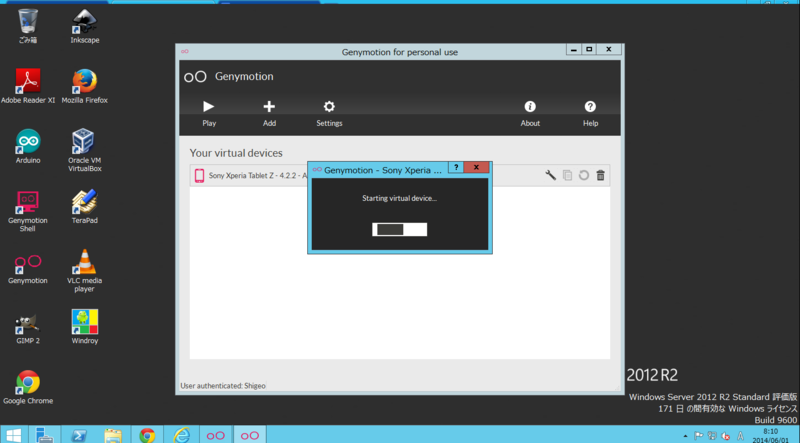Click the Inkscape desktop icon

click(85, 27)
